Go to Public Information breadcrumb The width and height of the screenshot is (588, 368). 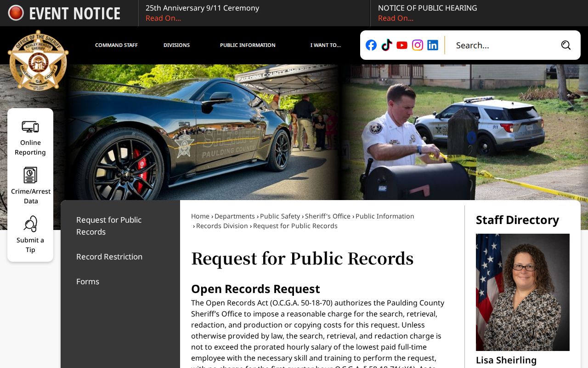(x=385, y=216)
